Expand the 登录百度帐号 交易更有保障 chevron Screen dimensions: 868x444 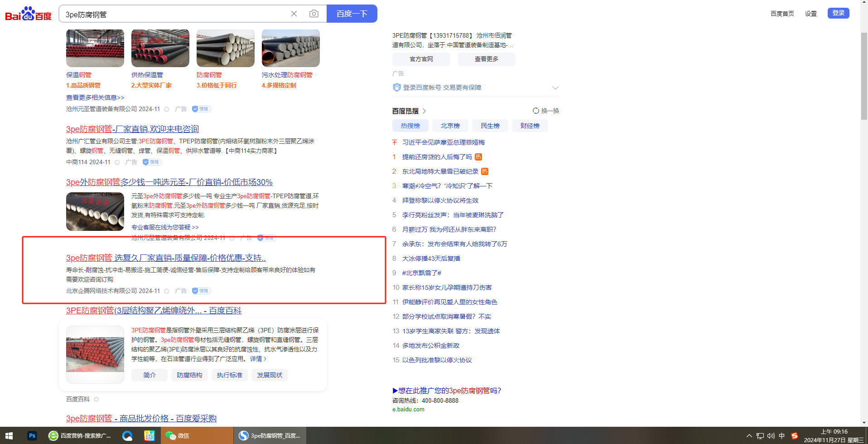point(555,88)
